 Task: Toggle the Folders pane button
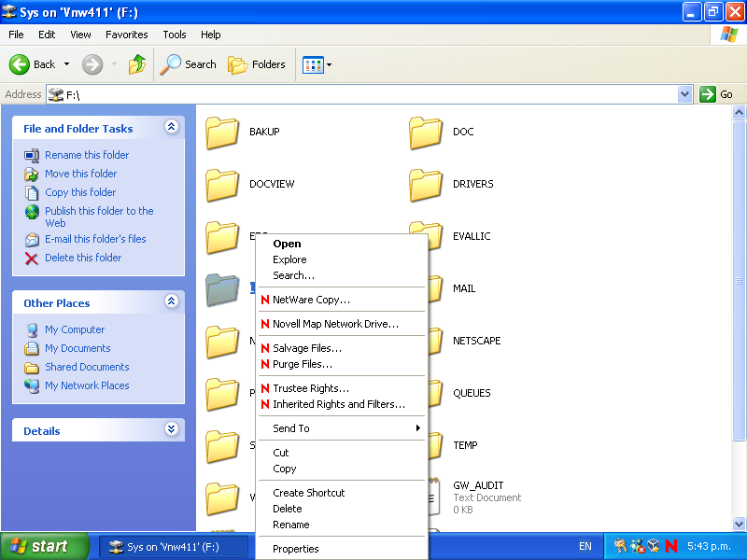tap(257, 64)
